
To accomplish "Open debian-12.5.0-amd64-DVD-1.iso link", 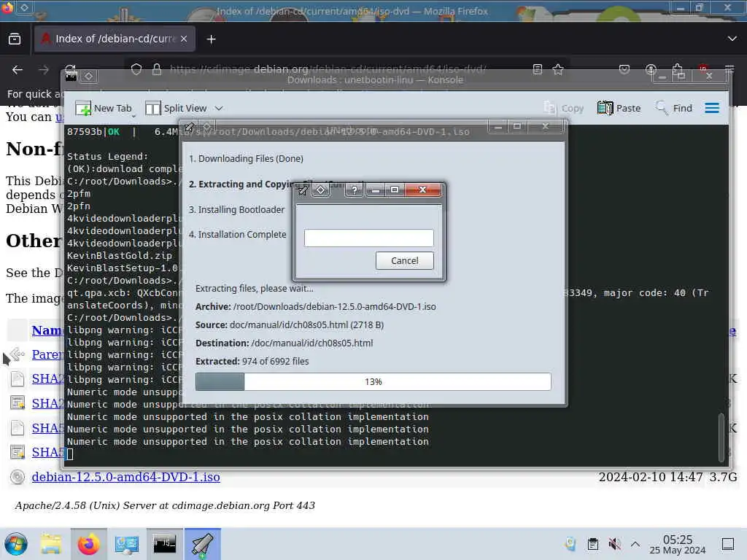I will coord(125,477).
